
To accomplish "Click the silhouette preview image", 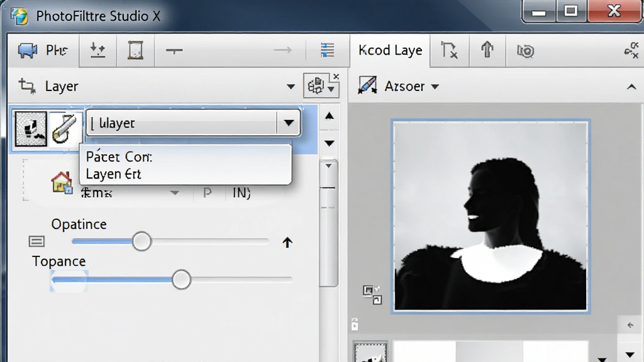I will tap(491, 216).
